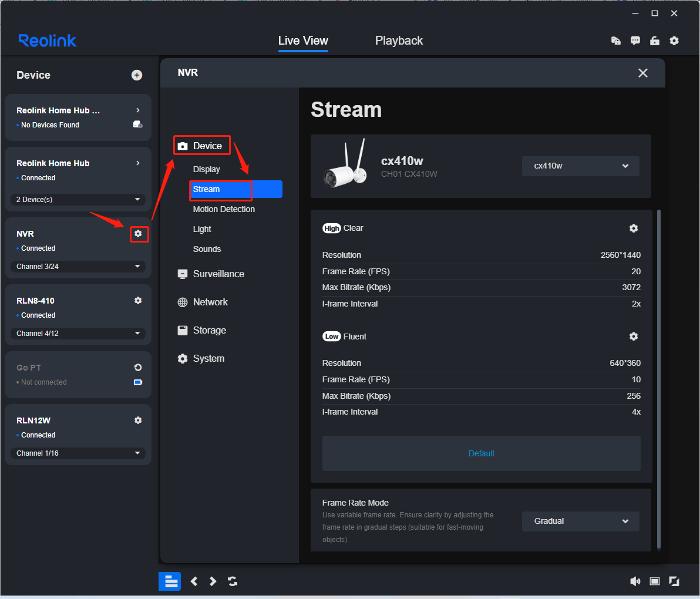Click the speaker volume icon

(x=635, y=581)
